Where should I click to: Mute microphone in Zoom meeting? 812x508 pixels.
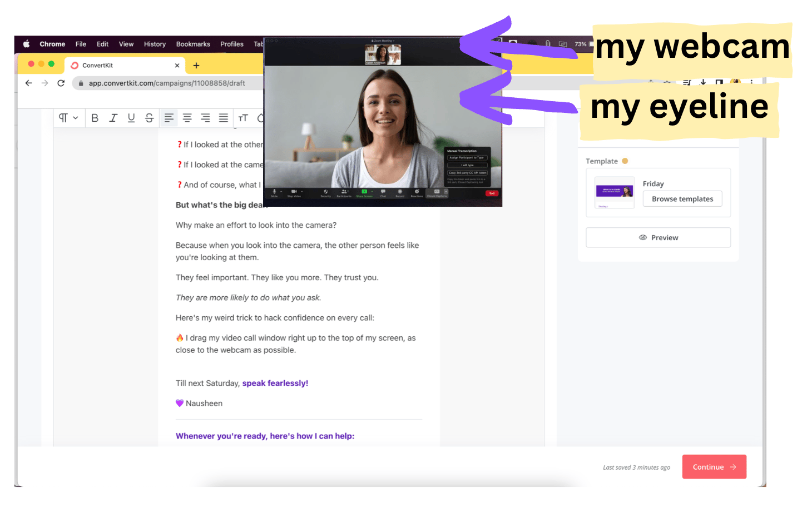click(x=274, y=193)
